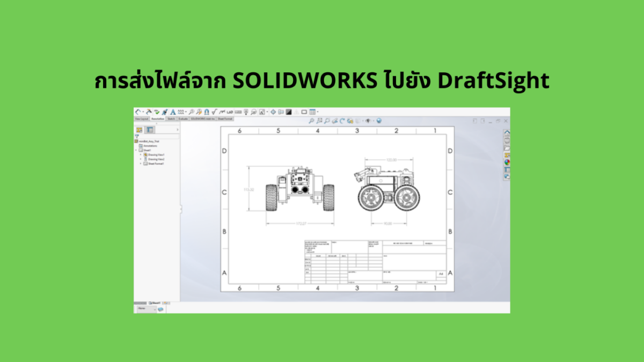The width and height of the screenshot is (644, 362).
Task: Select the Sheet Format1 tree item
Action: 156,164
